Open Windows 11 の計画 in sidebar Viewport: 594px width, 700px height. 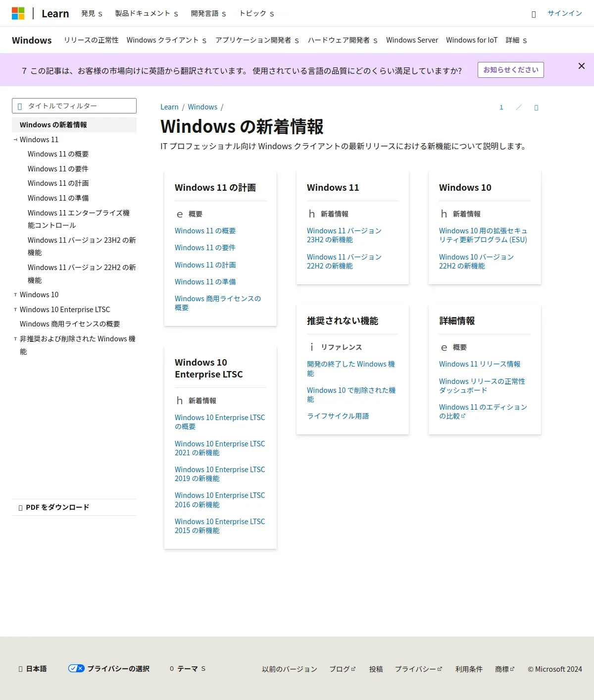coord(58,183)
